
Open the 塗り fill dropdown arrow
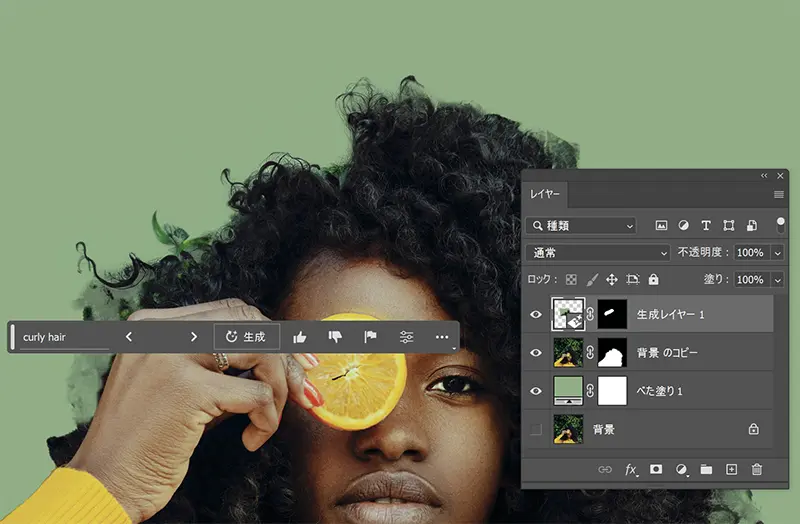coord(778,280)
